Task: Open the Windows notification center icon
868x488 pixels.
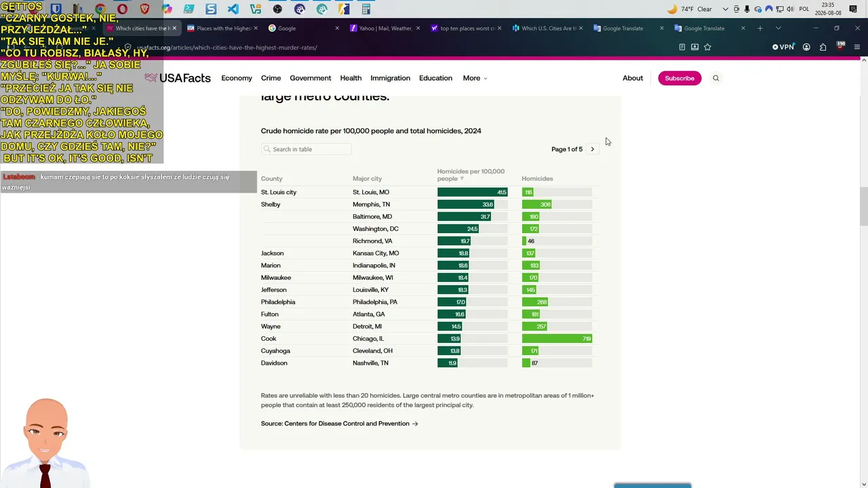Action: 853,9
